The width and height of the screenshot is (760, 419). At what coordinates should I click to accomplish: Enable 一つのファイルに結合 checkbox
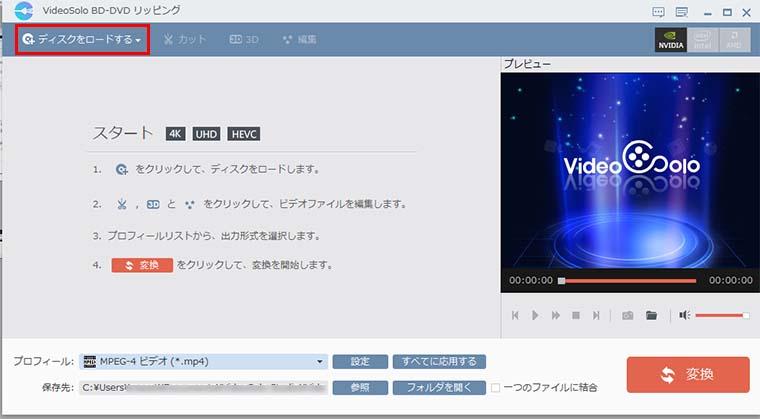(495, 387)
